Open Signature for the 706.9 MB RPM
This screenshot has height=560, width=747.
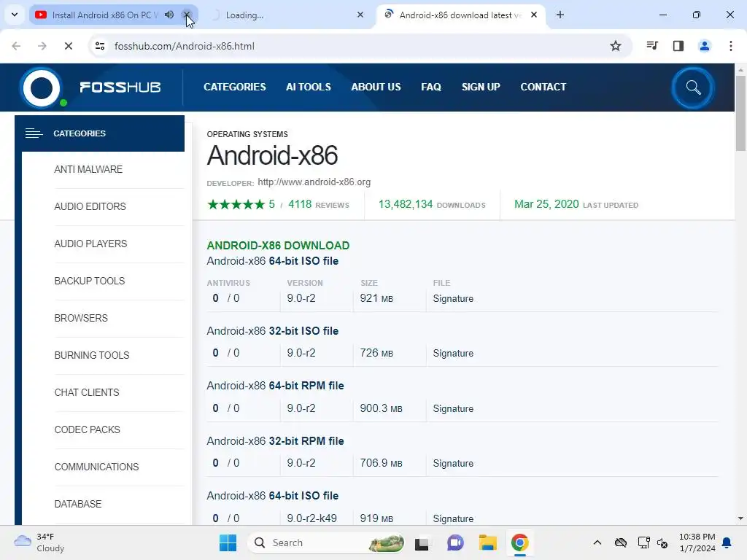pos(453,463)
